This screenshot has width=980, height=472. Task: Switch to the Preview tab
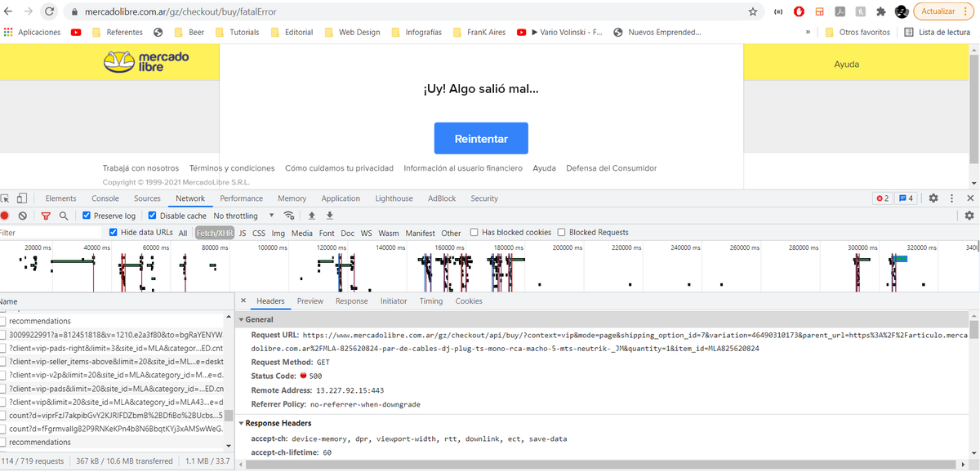coord(310,301)
